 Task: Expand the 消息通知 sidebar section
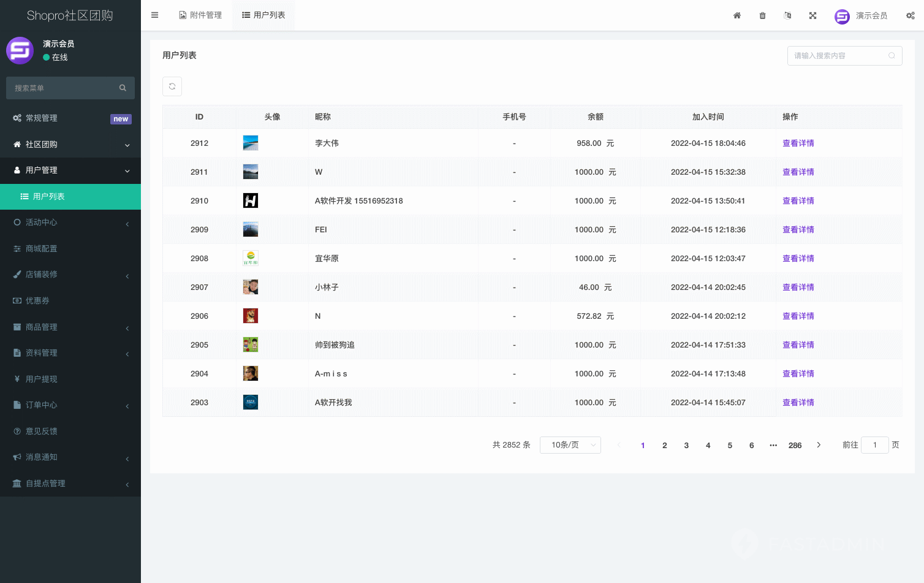[x=70, y=457]
